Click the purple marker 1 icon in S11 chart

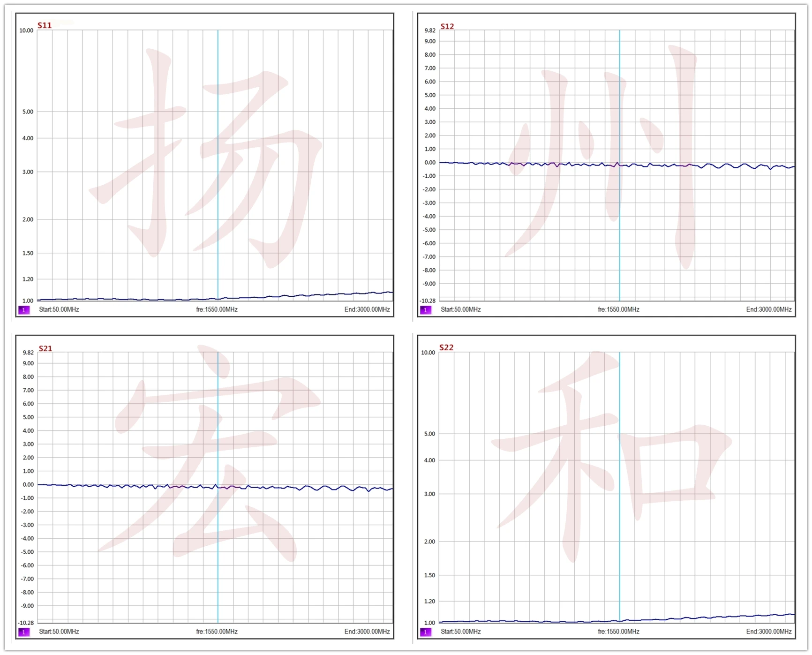pos(24,310)
